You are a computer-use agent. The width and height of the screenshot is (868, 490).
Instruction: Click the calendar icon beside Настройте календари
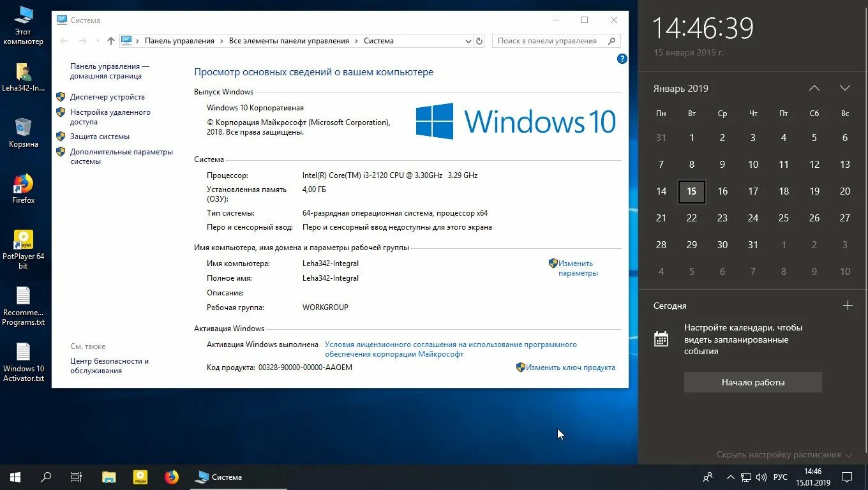point(661,339)
